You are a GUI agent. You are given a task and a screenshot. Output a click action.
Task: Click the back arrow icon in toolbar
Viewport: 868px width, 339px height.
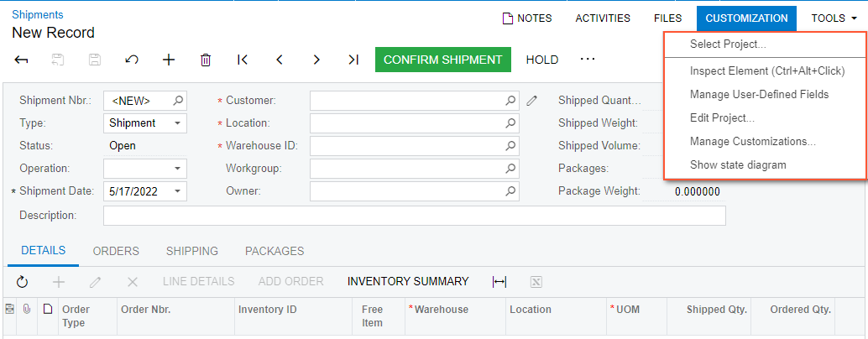tap(22, 60)
